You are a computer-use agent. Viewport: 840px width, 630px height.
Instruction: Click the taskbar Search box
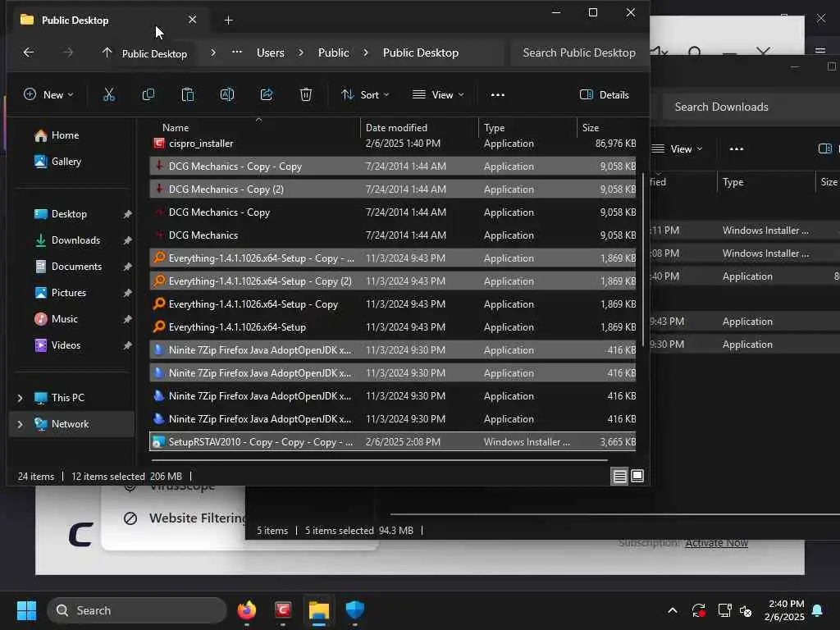tap(137, 610)
